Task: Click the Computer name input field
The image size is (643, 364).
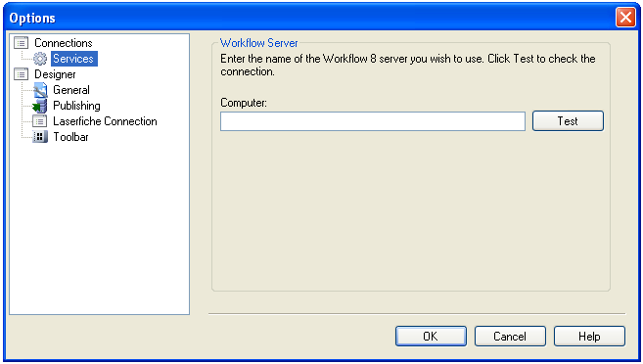Action: 373,121
